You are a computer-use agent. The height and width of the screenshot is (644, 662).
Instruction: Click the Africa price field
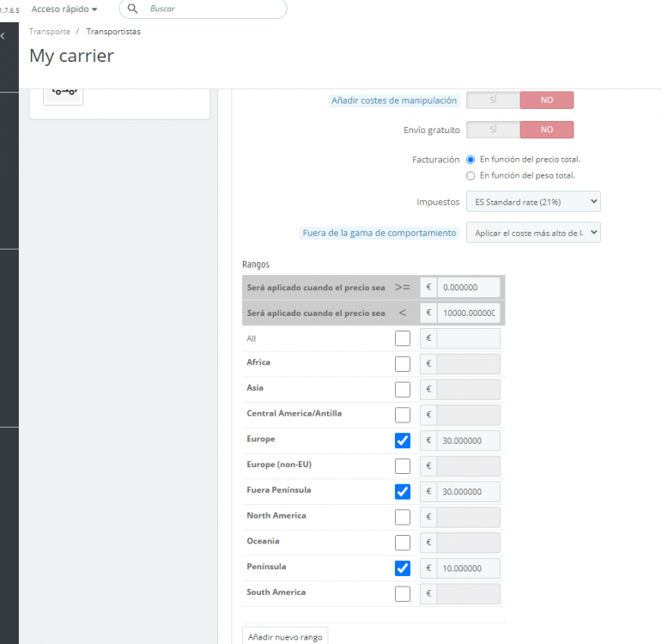coord(469,363)
